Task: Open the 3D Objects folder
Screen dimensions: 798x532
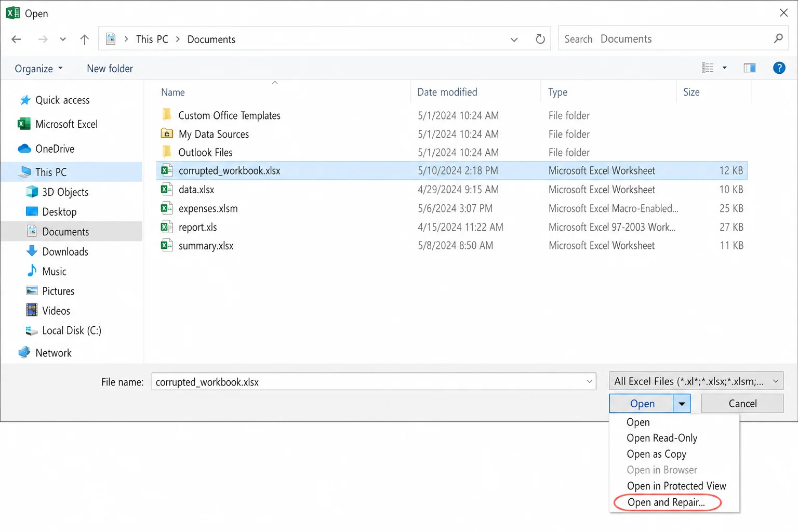Action: pos(65,192)
